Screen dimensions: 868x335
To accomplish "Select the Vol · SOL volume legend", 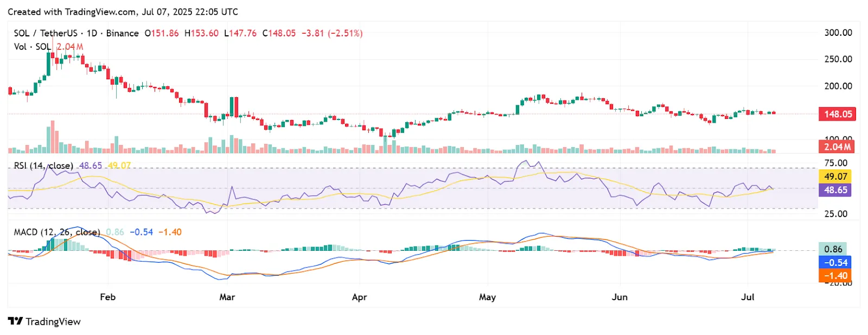I will point(33,47).
